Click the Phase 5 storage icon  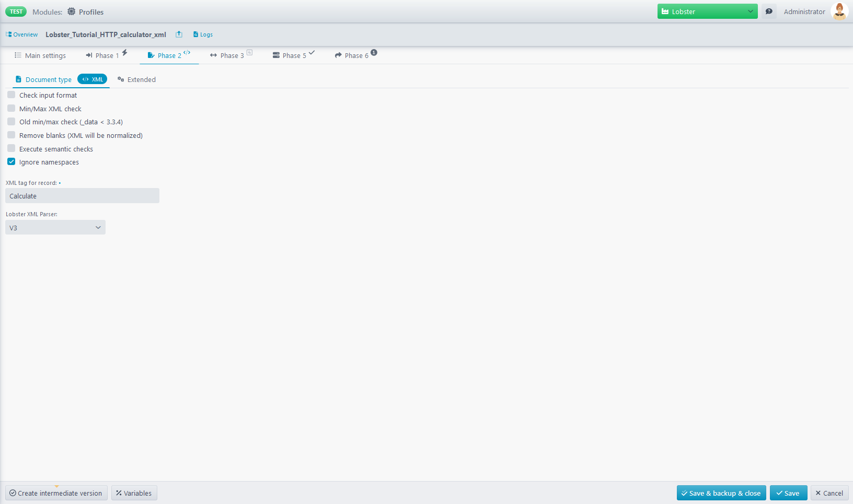(276, 55)
